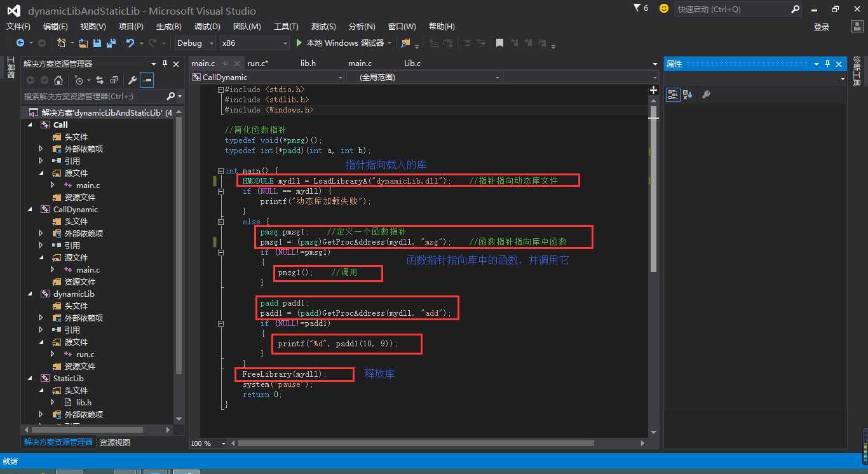Save the current file with the single disk icon
The height and width of the screenshot is (474, 868).
tap(97, 43)
